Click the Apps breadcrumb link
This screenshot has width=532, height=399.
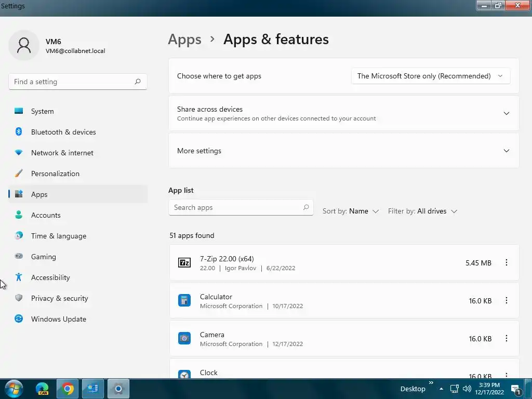click(x=184, y=39)
